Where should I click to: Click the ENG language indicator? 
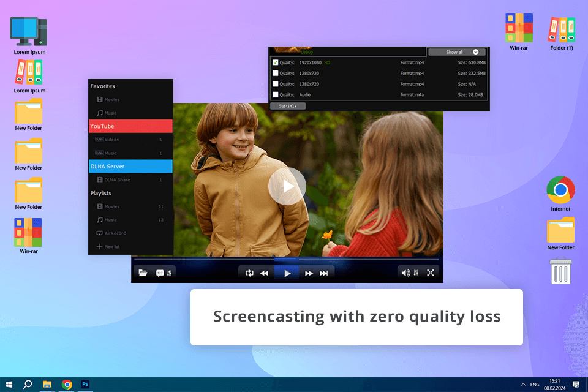(535, 385)
